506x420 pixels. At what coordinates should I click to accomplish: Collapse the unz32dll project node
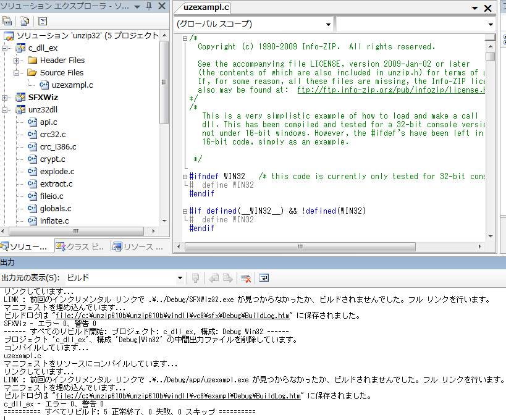pos(4,110)
